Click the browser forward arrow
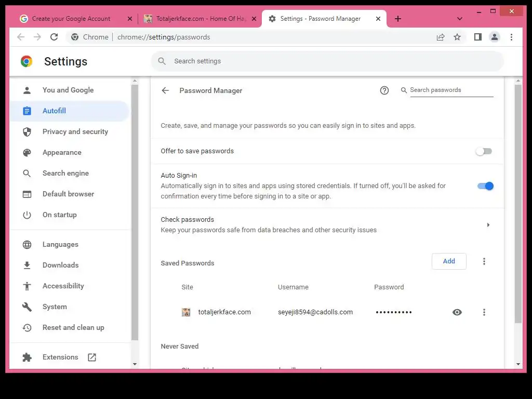 coord(37,37)
